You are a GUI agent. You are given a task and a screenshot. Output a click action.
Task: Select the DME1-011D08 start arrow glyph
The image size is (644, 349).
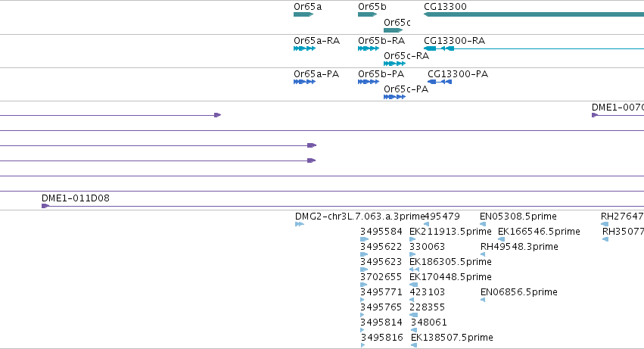coord(45,206)
